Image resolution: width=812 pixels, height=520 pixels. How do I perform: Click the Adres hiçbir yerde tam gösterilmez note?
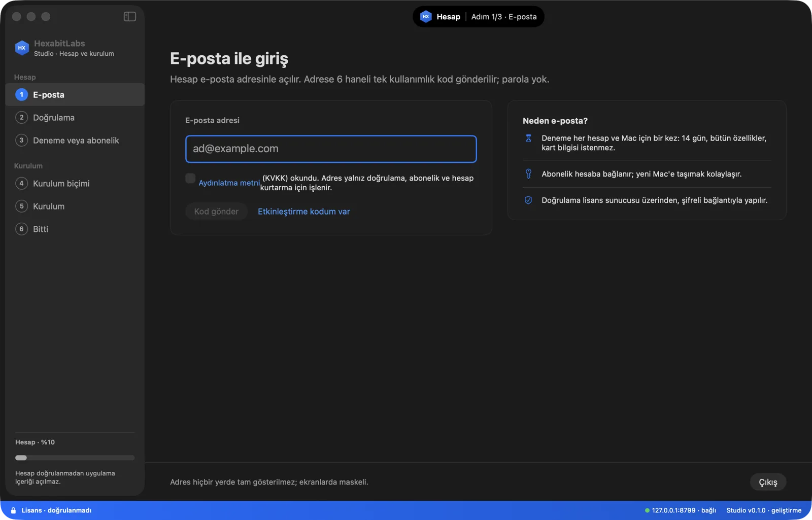coord(269,482)
